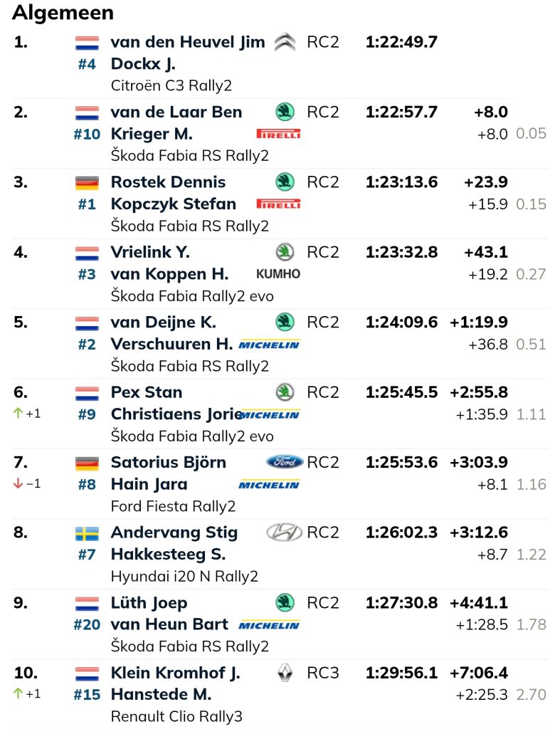Open driver Rostek Dennis profile

[168, 182]
